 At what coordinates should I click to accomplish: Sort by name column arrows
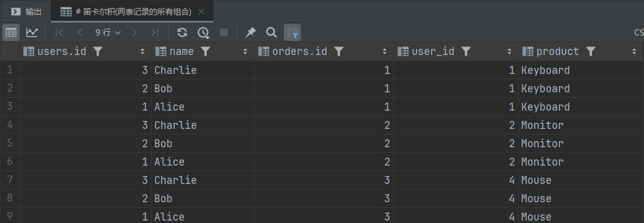(x=245, y=51)
